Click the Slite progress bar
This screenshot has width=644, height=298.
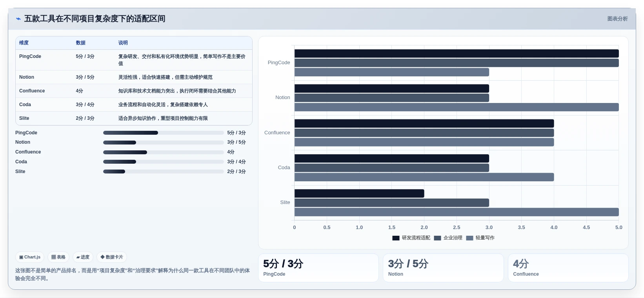(x=163, y=172)
